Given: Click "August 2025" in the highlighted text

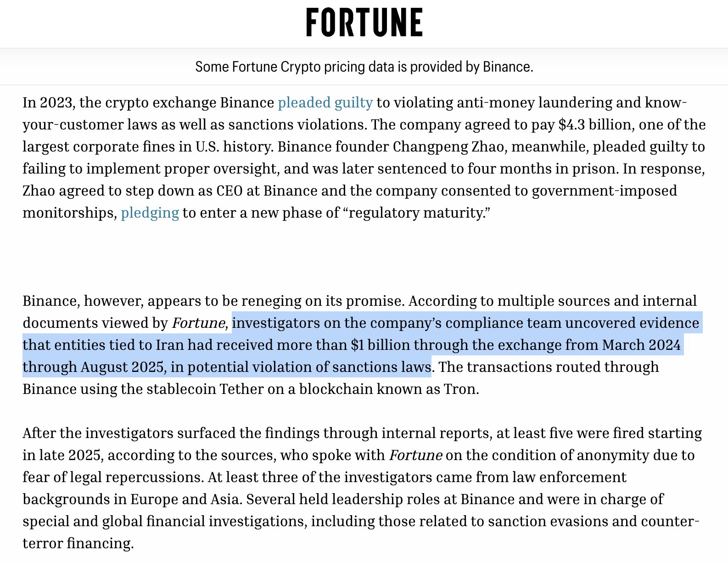Looking at the screenshot, I should (x=122, y=367).
